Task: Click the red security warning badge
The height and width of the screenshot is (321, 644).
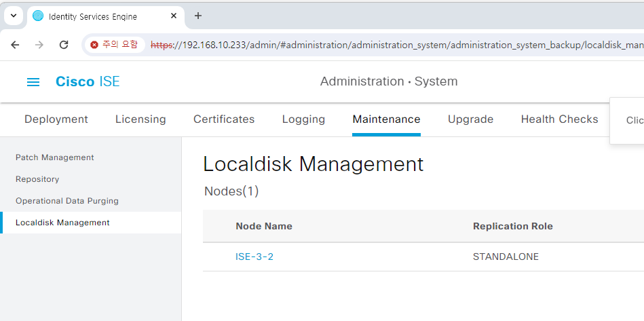Action: tap(115, 45)
